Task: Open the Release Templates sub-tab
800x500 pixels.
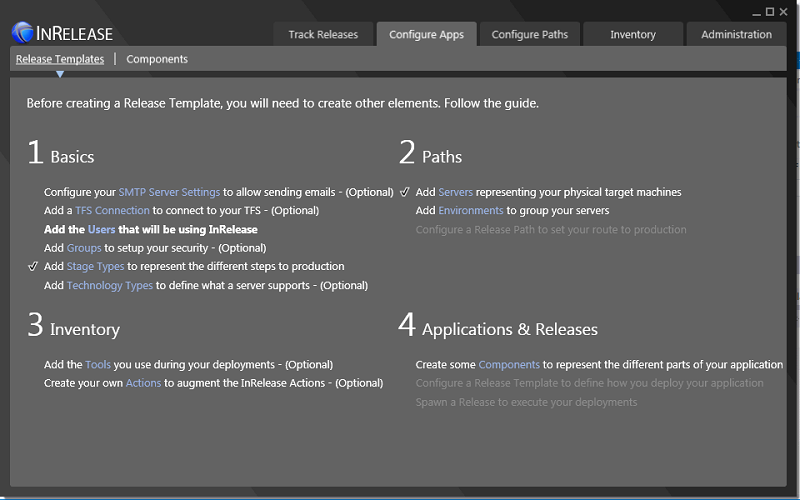Action: [60, 59]
